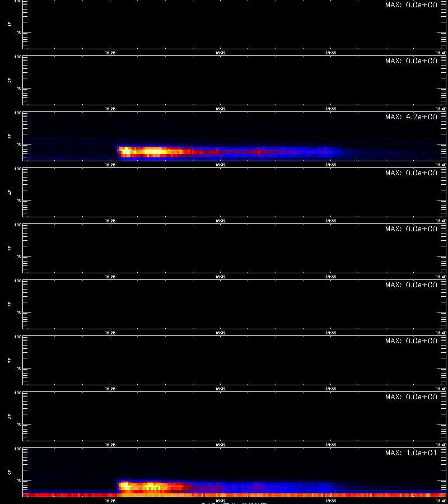Select the 2F axis label
The width and height of the screenshot is (448, 504).
tap(10, 80)
